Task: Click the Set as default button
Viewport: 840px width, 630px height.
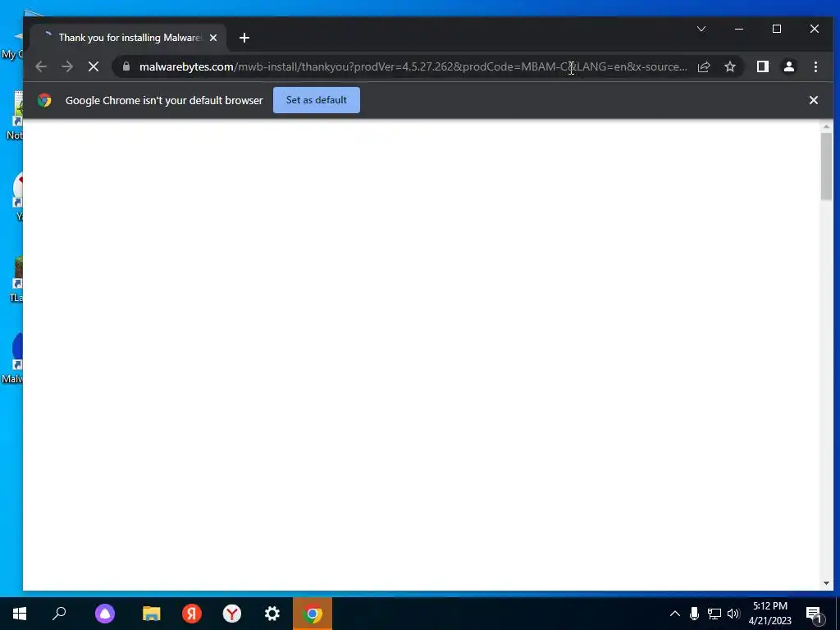Action: coord(317,100)
